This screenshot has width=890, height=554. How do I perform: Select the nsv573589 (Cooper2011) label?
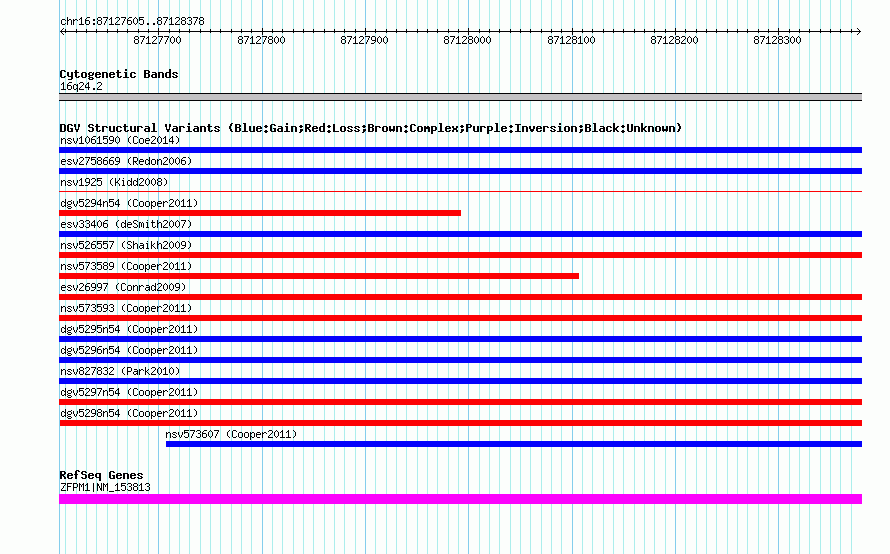pos(126,266)
